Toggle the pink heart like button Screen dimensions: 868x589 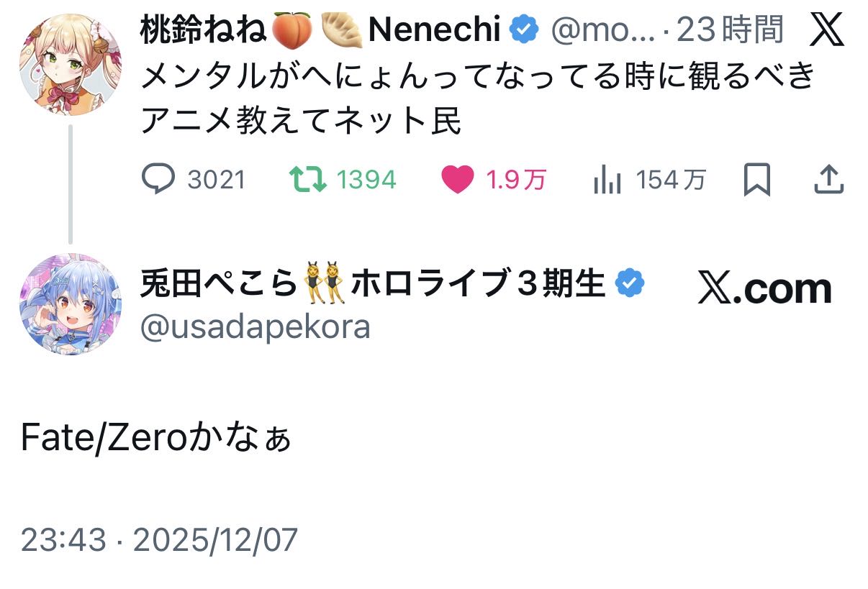coord(456,179)
